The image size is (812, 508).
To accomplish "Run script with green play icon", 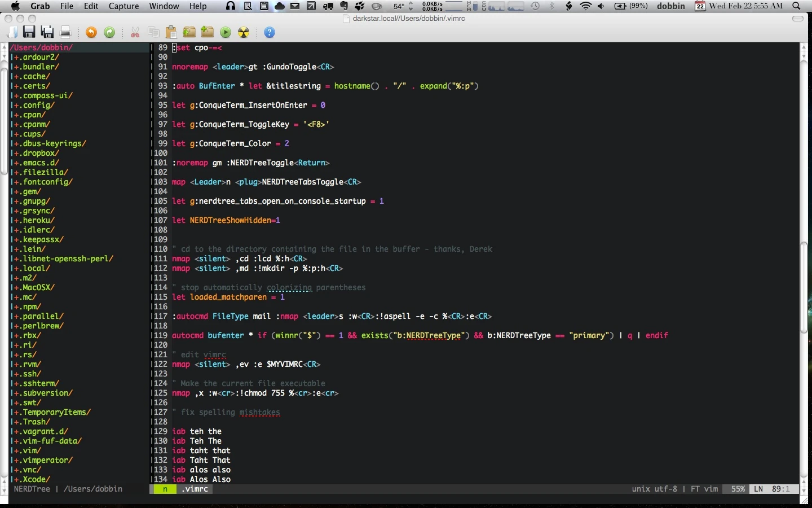I will (x=226, y=33).
